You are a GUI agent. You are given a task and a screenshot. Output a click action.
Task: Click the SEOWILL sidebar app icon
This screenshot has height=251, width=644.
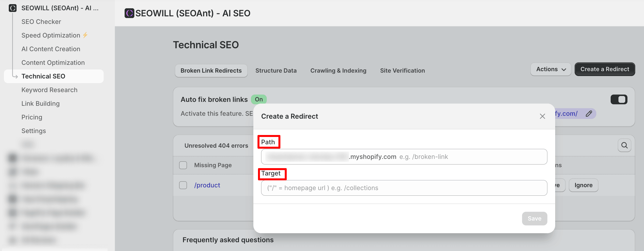12,8
